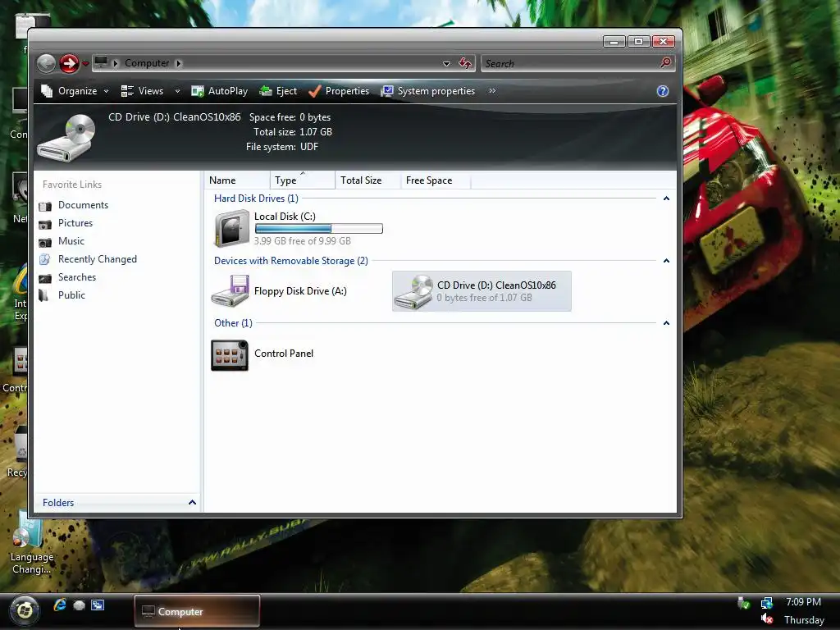840x630 pixels.
Task: Open Properties from the toolbar
Action: click(339, 91)
